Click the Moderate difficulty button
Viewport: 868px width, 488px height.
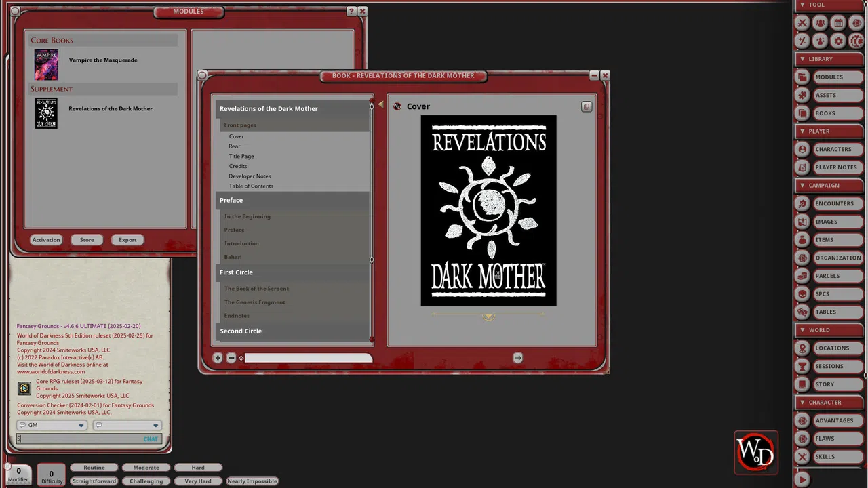click(146, 468)
